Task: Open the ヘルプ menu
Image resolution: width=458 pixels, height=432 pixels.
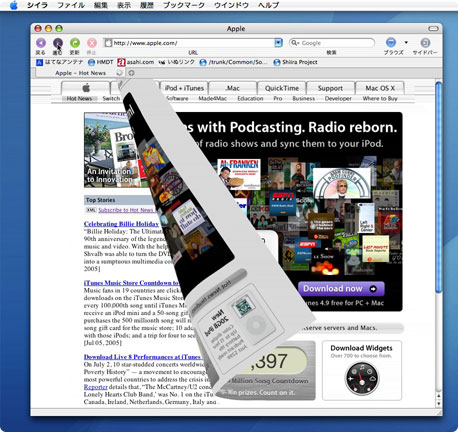Action: click(x=268, y=5)
